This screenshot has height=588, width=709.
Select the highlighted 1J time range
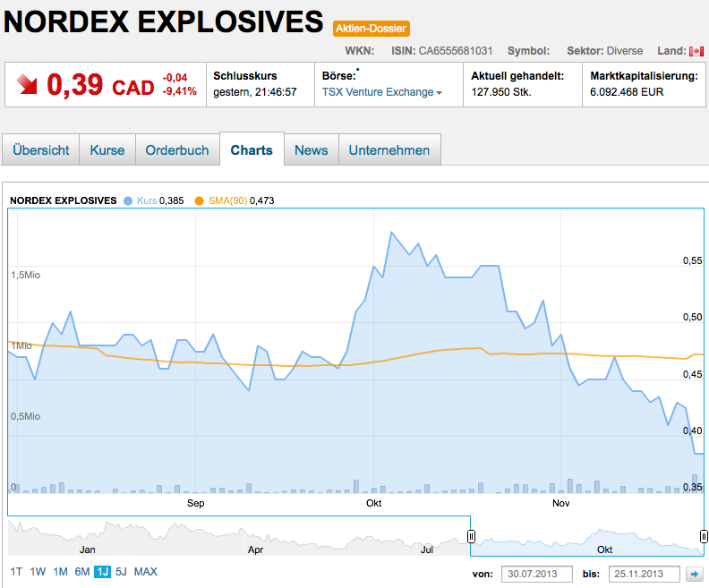103,572
